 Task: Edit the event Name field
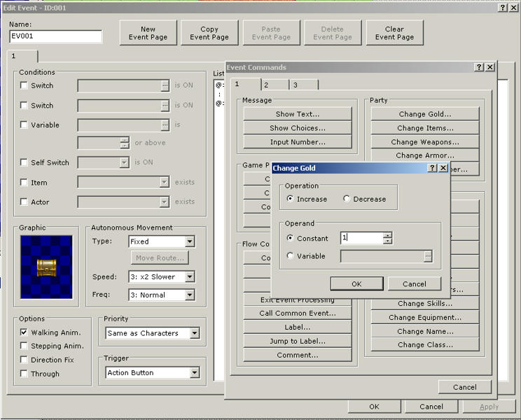56,36
